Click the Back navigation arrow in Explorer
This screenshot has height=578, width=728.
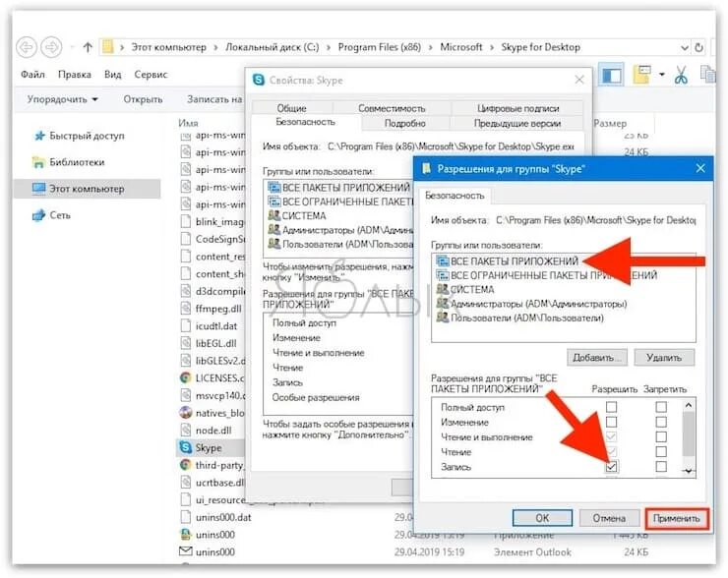coord(27,47)
